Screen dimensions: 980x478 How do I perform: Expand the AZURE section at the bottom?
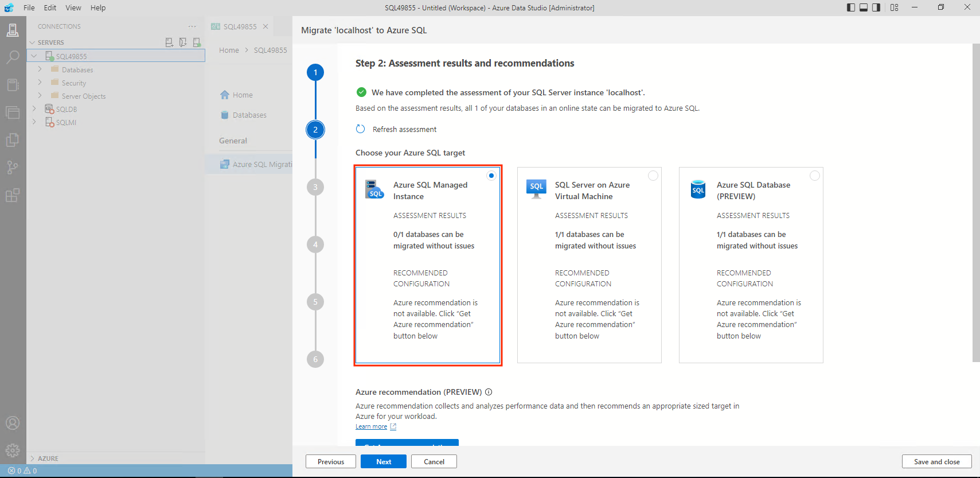click(33, 458)
